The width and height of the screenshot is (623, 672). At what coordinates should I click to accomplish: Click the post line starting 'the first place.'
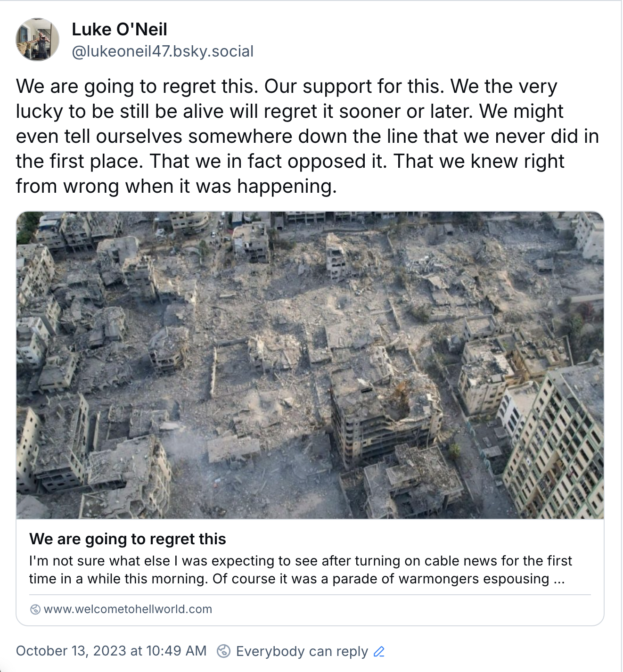point(290,162)
